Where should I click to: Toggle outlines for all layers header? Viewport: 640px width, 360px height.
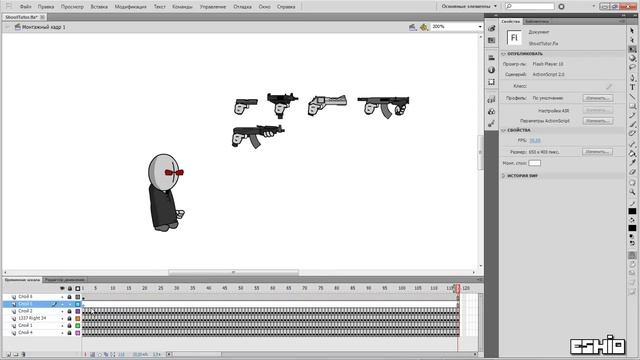(78, 289)
